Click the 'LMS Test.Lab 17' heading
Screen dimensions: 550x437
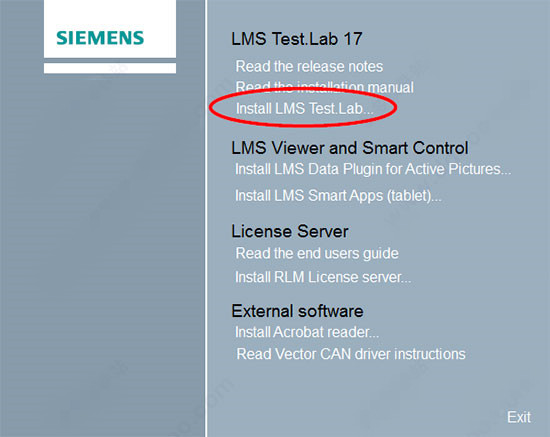(x=297, y=39)
